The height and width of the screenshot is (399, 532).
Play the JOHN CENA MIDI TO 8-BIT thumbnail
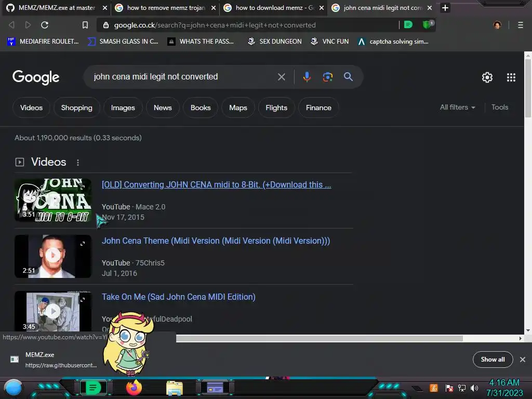[x=53, y=200]
